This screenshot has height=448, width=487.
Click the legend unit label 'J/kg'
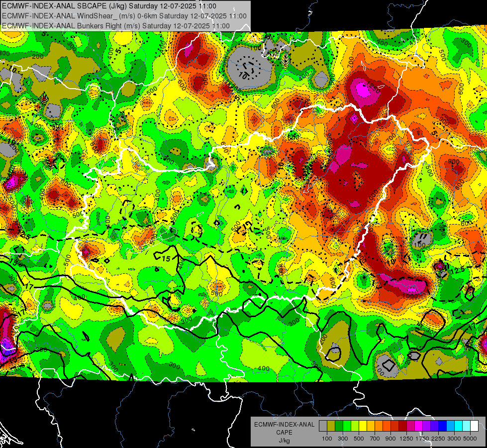click(284, 441)
